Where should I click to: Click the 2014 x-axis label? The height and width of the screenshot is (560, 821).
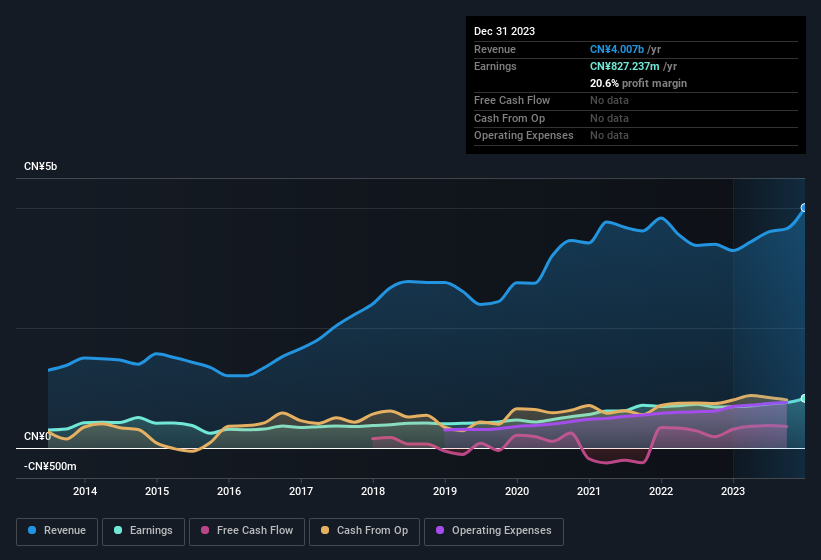tap(85, 491)
